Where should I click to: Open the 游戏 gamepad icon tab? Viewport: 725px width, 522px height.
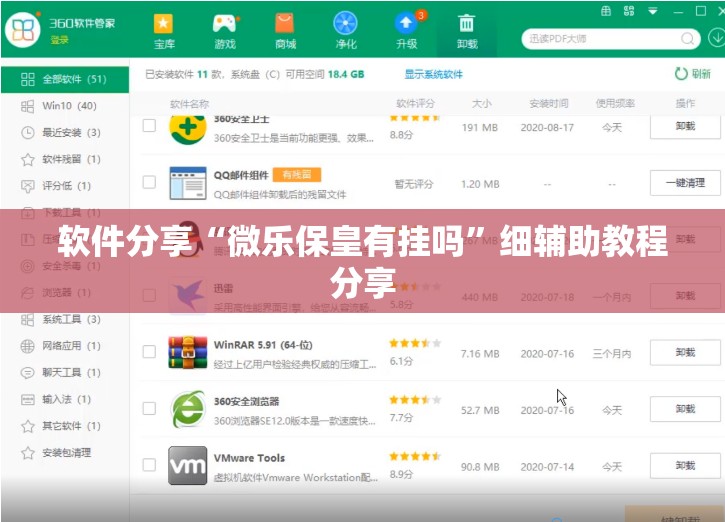pyautogui.click(x=225, y=31)
